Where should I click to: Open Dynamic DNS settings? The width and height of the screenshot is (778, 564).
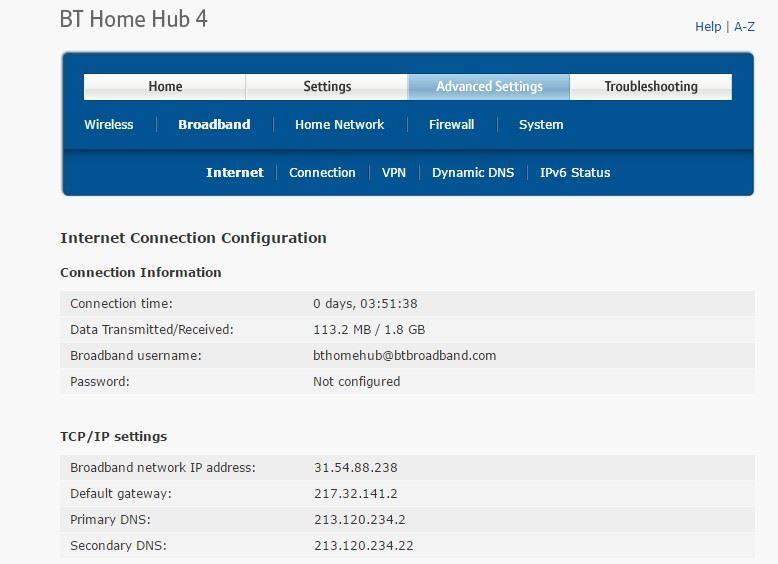(473, 173)
